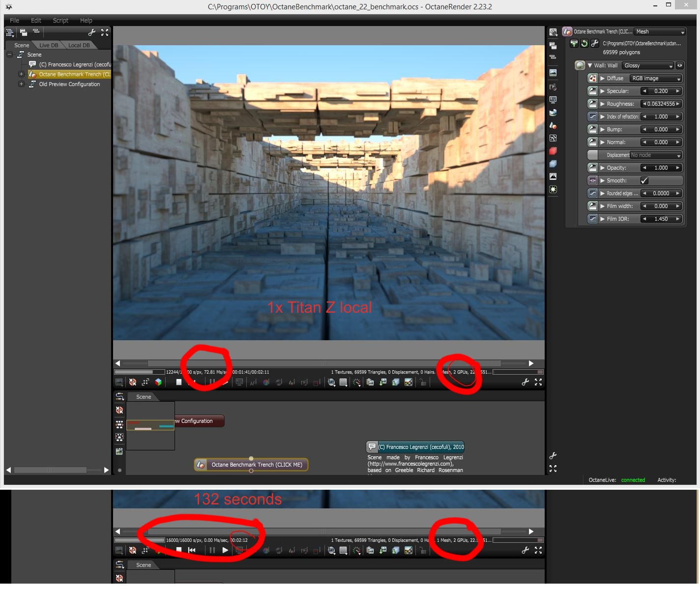Screen dimensions: 700x590
Task: Collapse the Wall: Wall material section
Action: pyautogui.click(x=590, y=65)
